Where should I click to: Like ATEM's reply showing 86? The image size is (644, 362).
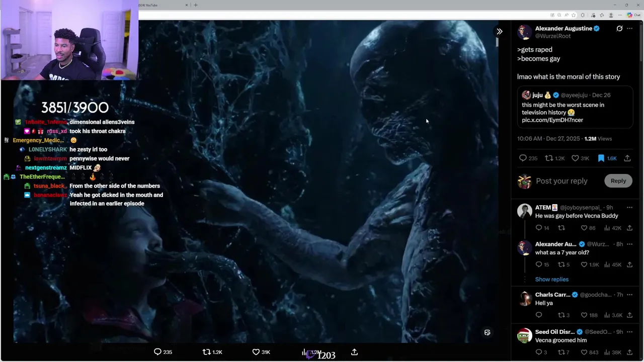[x=588, y=228]
